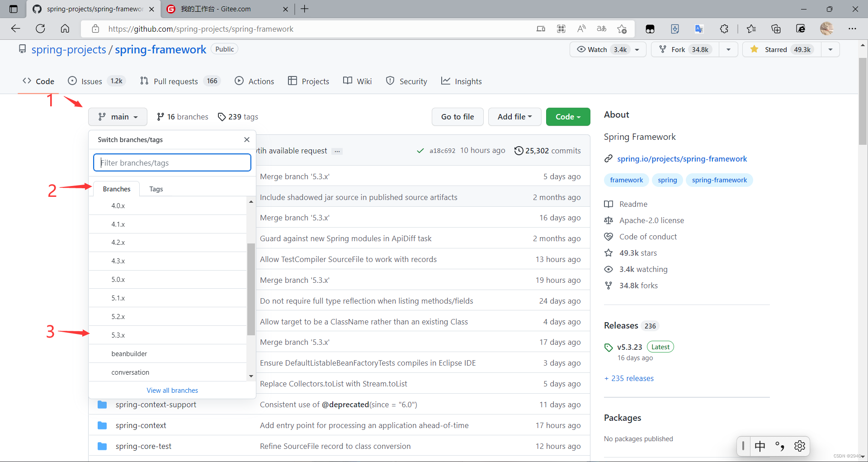
Task: Select the conversation branch
Action: [x=168, y=372]
